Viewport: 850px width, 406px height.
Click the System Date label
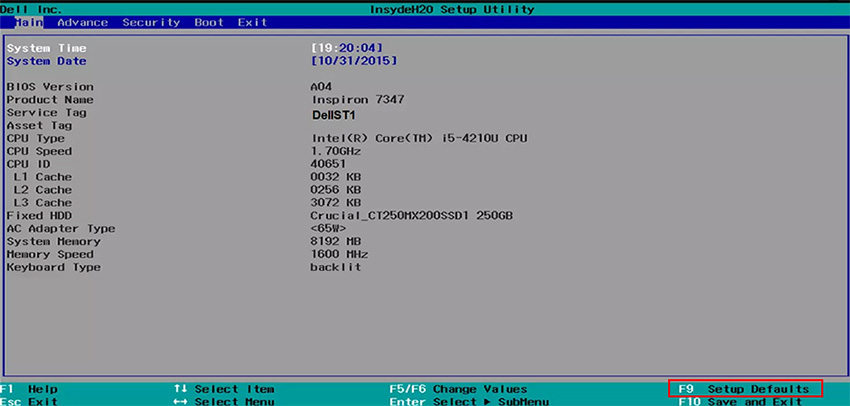coord(46,61)
